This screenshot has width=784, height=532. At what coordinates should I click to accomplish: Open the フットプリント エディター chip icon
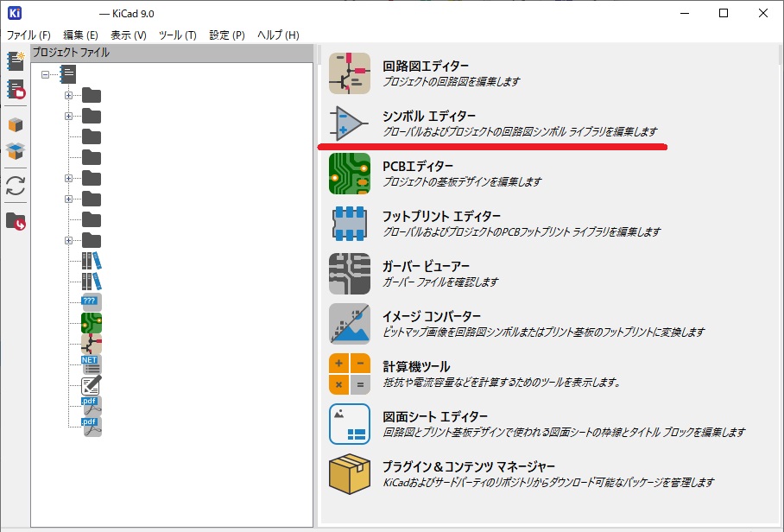pos(349,224)
